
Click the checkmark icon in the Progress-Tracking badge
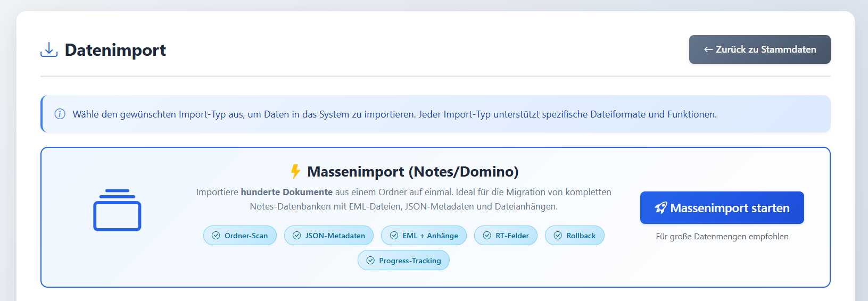click(370, 261)
